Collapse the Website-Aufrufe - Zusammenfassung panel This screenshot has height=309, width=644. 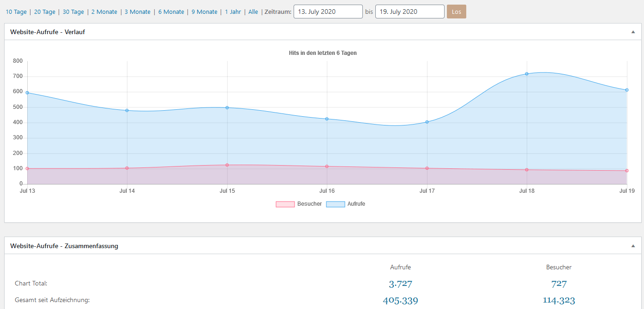point(633,246)
